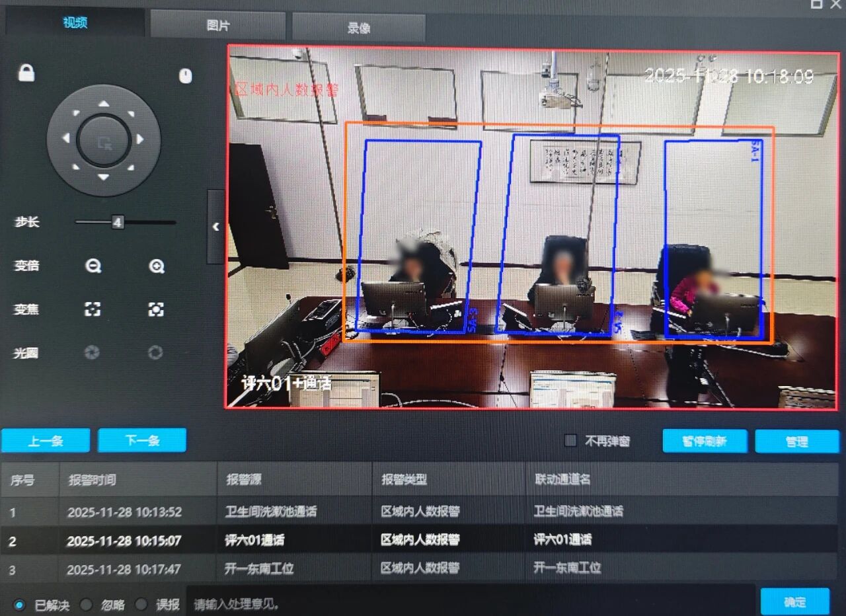Click the PTZ center button

(104, 141)
